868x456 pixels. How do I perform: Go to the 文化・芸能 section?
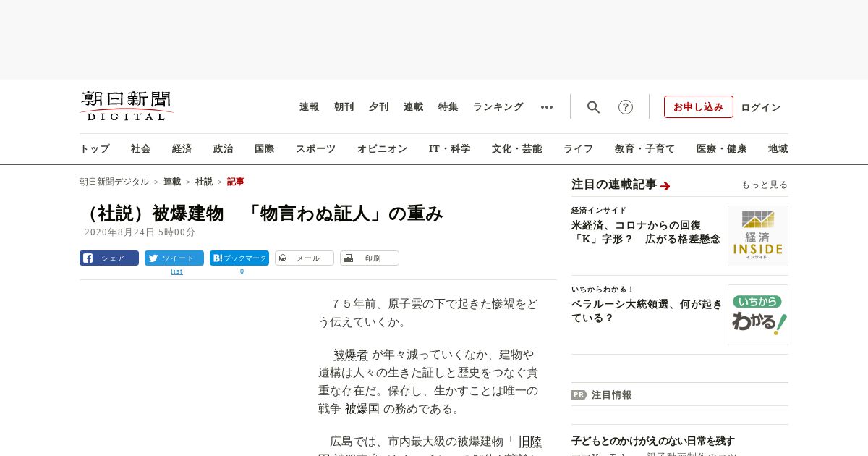(517, 149)
